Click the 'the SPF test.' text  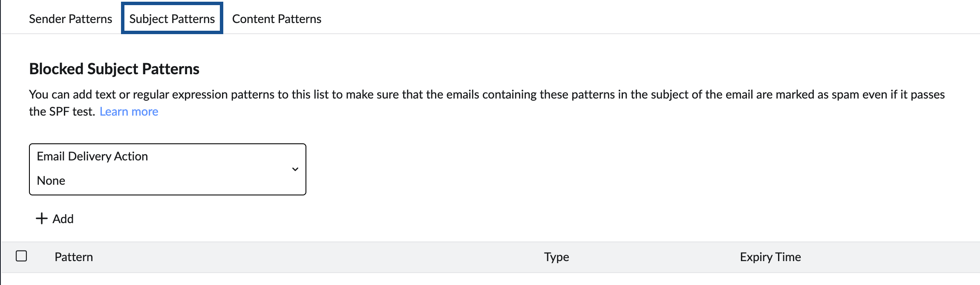[x=62, y=111]
